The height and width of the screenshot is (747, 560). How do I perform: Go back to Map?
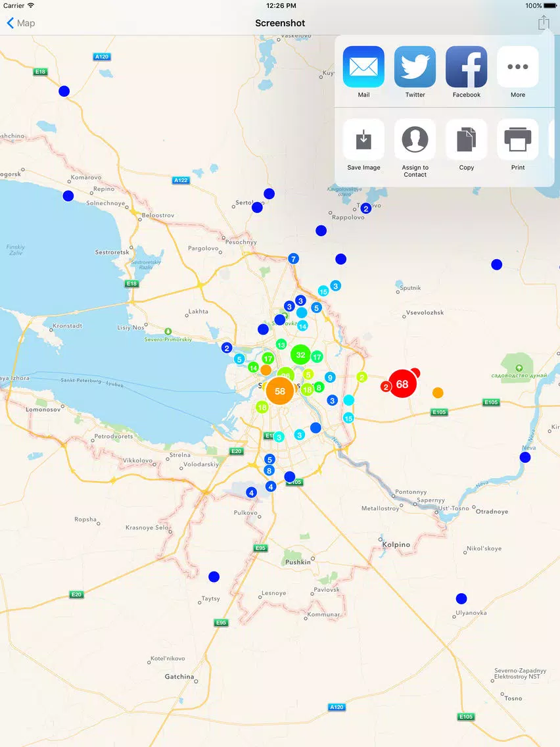tap(20, 23)
